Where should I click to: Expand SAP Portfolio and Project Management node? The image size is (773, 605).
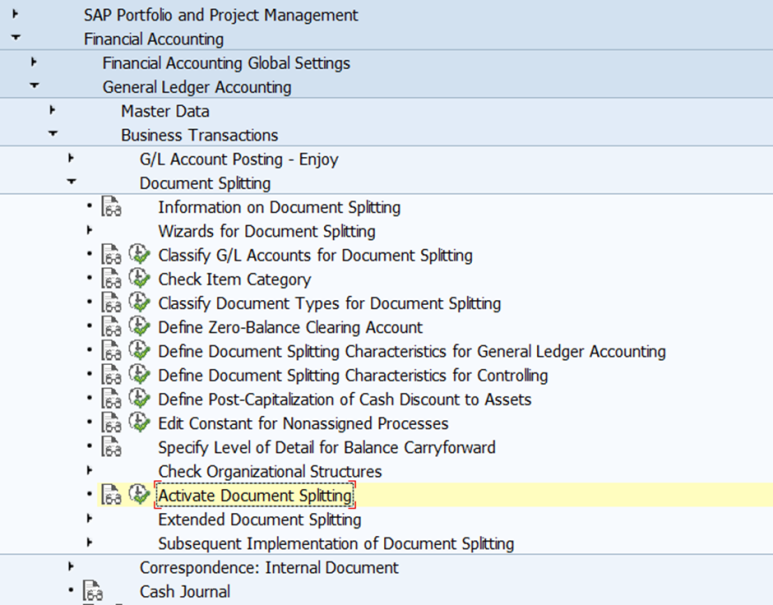tap(15, 14)
